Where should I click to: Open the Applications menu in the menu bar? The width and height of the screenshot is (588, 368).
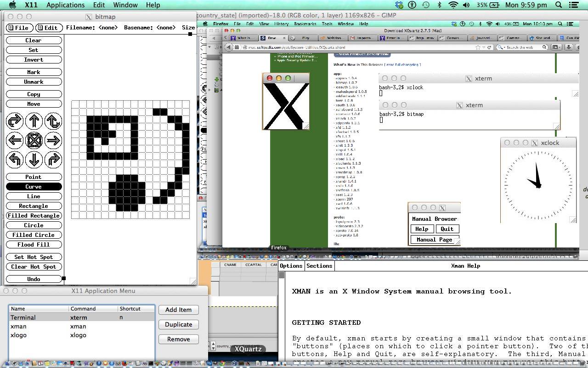(x=65, y=5)
